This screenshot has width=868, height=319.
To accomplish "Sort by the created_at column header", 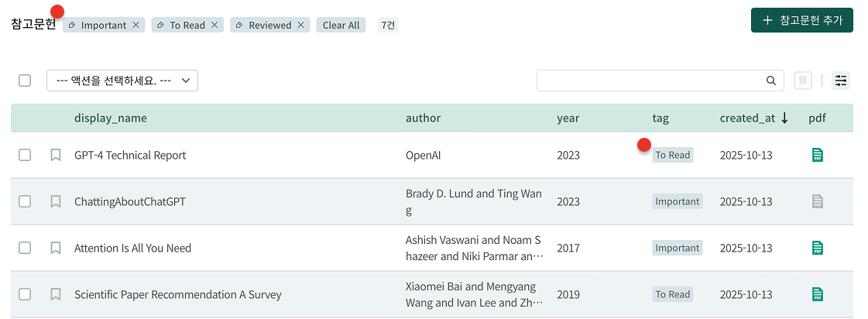I will coord(747,118).
